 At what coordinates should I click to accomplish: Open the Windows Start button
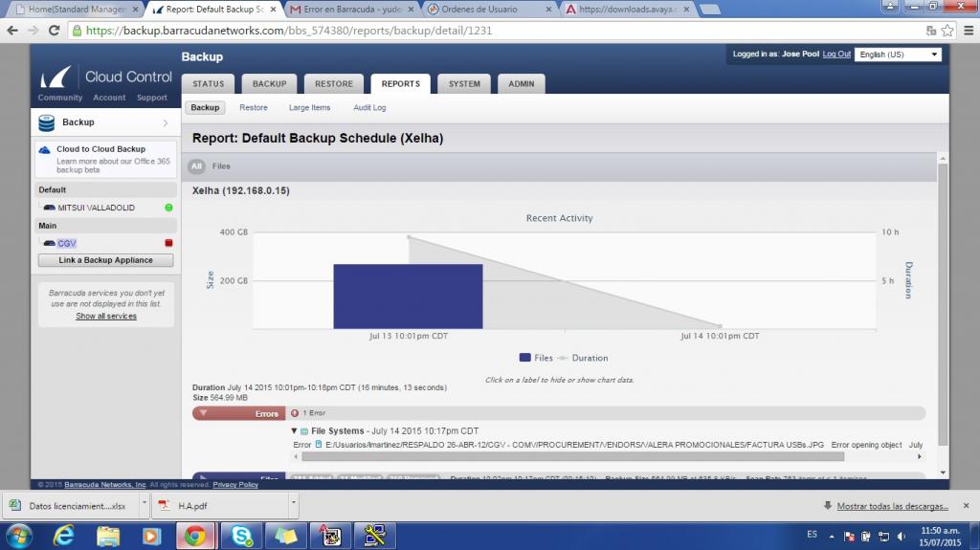coord(18,537)
